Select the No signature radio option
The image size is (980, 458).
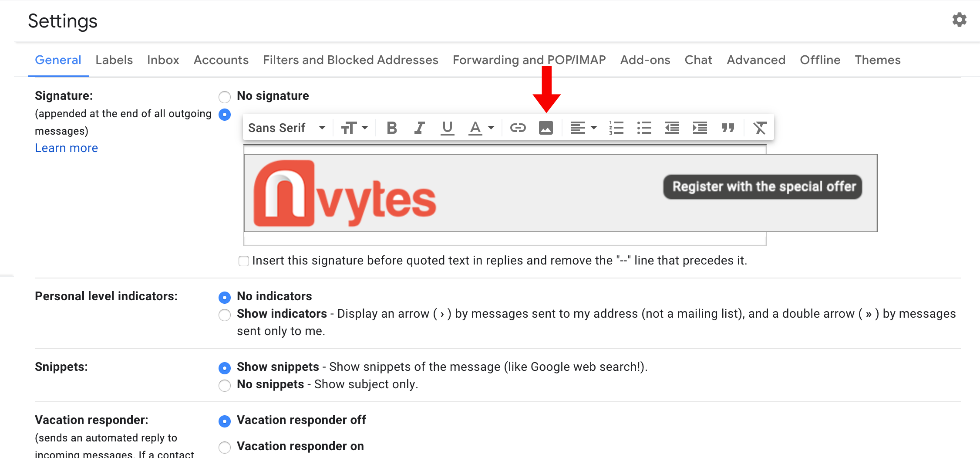225,96
